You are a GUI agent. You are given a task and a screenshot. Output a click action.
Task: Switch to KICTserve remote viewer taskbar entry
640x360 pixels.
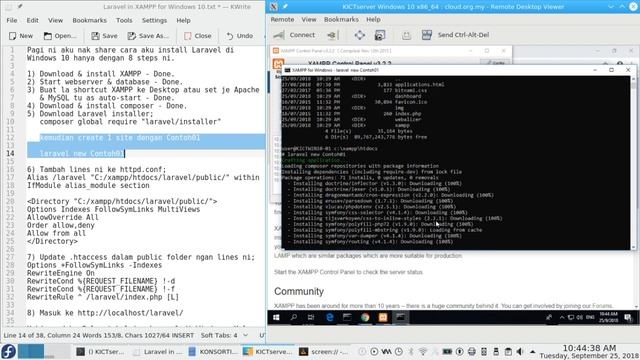[268, 351]
